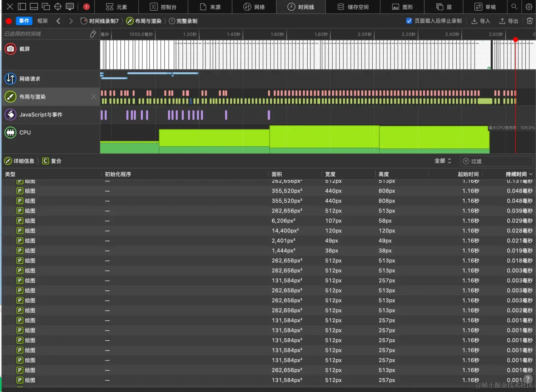The image size is (536, 392).
Task: Activate element selection crosshair icon
Action: [x=58, y=6]
